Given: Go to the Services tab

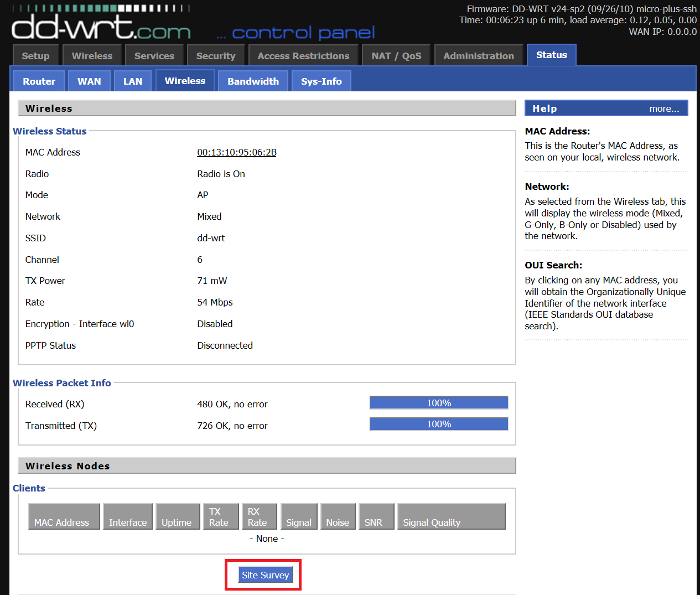Looking at the screenshot, I should [154, 55].
